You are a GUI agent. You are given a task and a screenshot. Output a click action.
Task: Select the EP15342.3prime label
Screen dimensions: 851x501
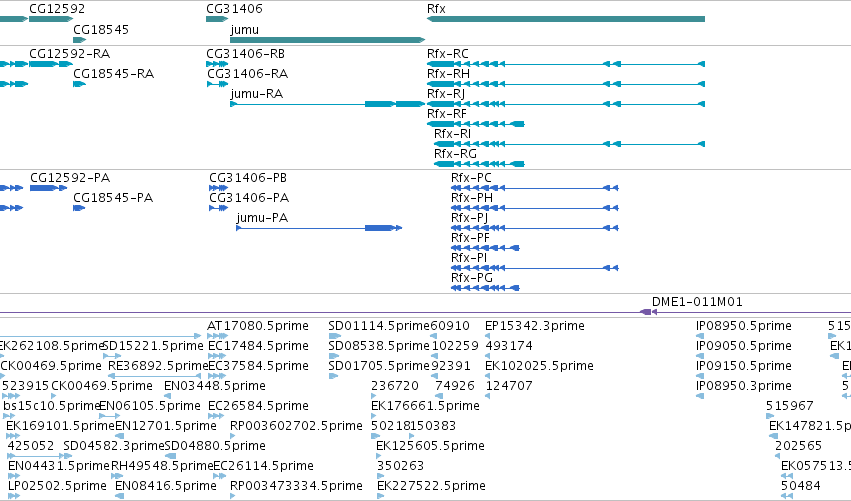click(535, 326)
